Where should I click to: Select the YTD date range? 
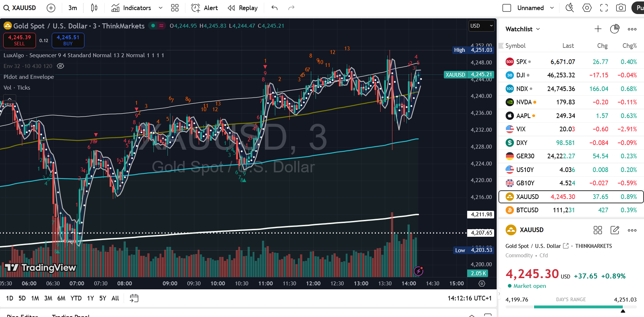[76, 298]
